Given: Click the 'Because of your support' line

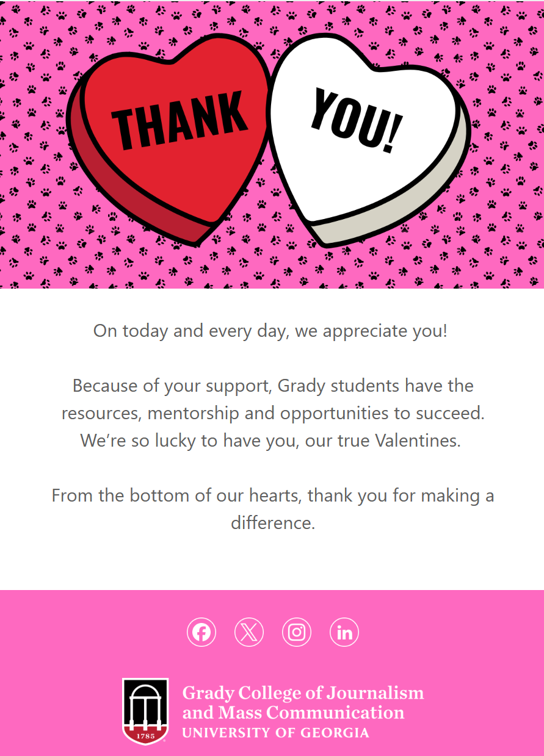Looking at the screenshot, I should [x=273, y=386].
